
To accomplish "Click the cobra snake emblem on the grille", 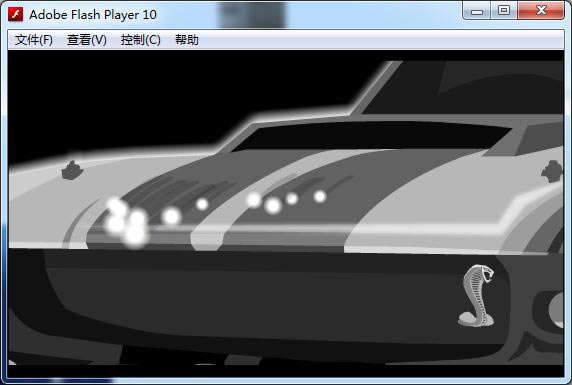I will pyautogui.click(x=477, y=296).
